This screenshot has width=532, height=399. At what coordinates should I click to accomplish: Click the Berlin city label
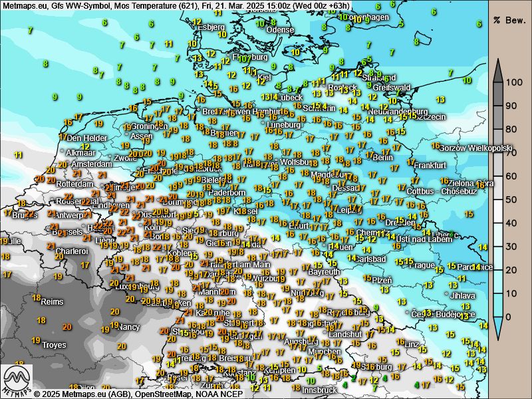click(x=383, y=158)
